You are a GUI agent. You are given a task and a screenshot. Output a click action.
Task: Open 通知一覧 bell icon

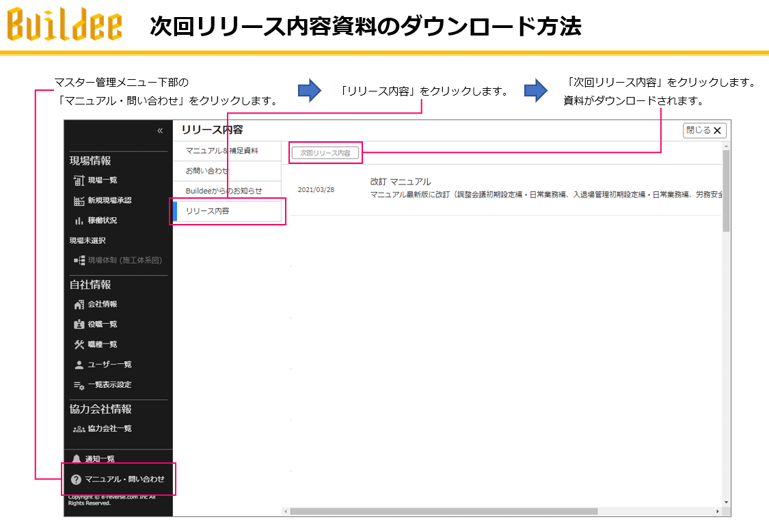(76, 459)
